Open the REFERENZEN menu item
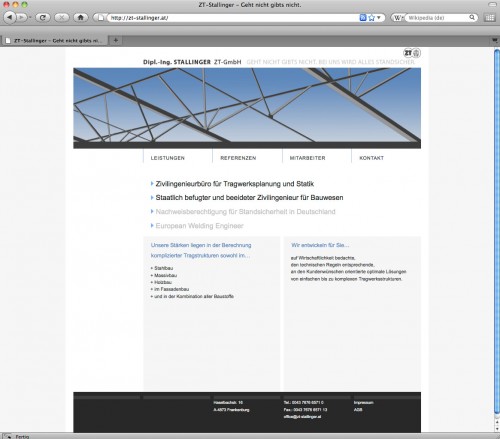This screenshot has width=500, height=439. (238, 158)
